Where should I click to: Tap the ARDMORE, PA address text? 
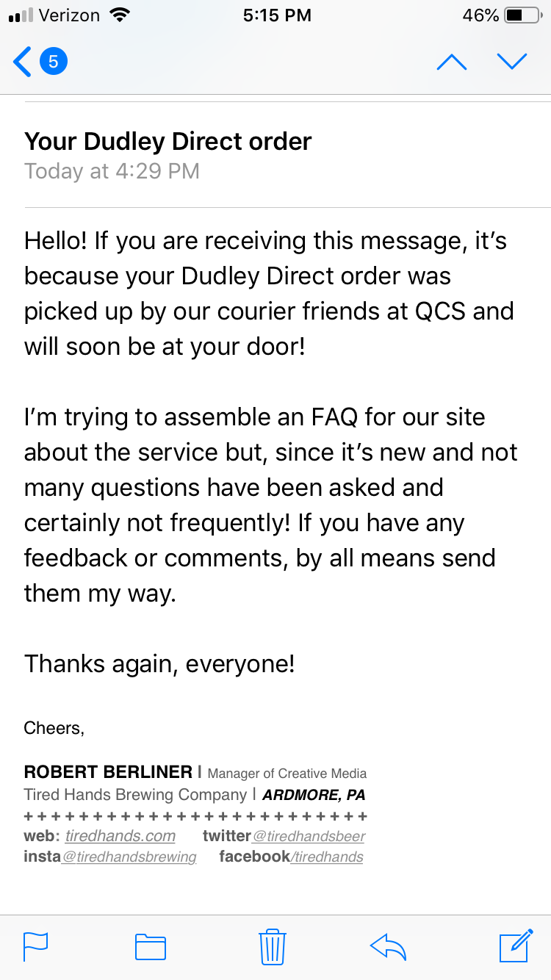[x=314, y=795]
